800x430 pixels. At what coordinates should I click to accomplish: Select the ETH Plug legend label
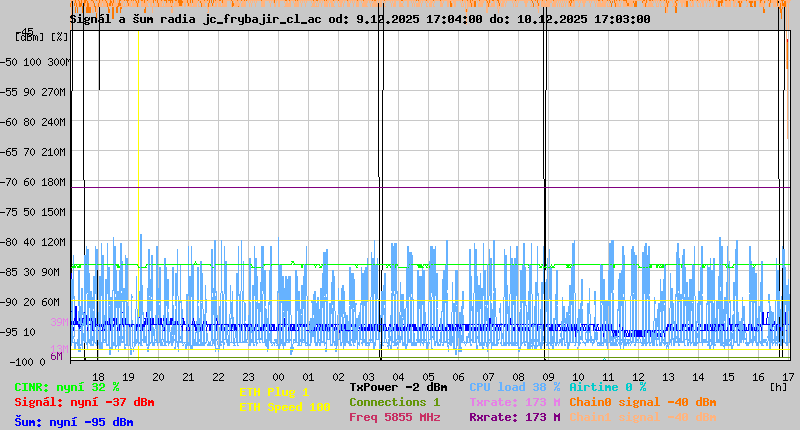pyautogui.click(x=274, y=392)
